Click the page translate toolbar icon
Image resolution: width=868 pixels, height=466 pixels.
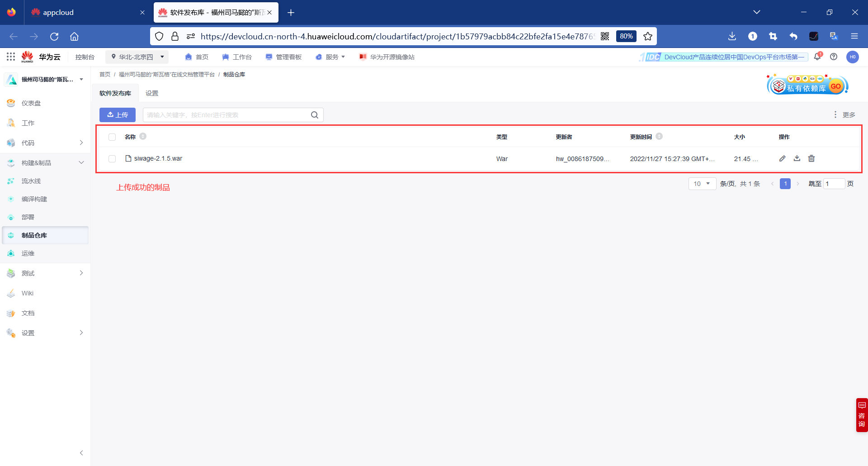834,36
